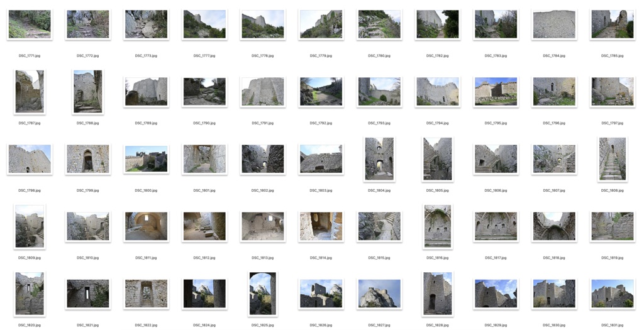Click the file name DSC_1791.jpg
This screenshot has width=644, height=330.
262,123
